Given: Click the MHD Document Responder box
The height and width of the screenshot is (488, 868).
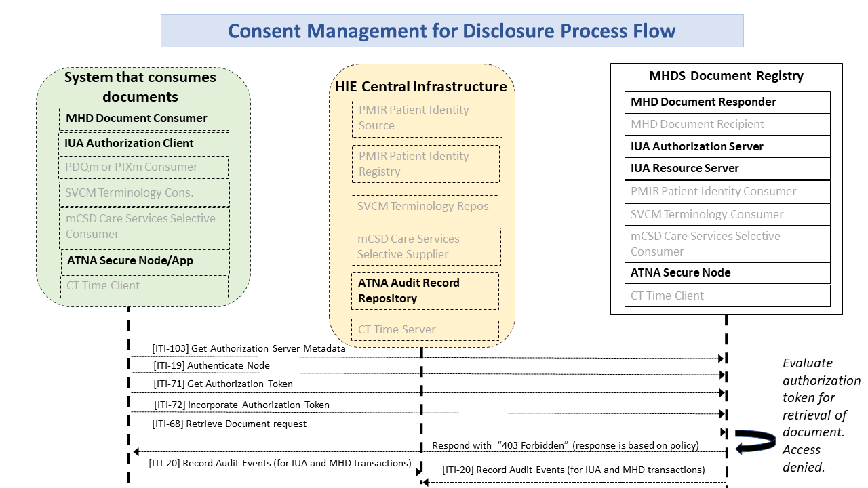Looking at the screenshot, I should 727,102.
